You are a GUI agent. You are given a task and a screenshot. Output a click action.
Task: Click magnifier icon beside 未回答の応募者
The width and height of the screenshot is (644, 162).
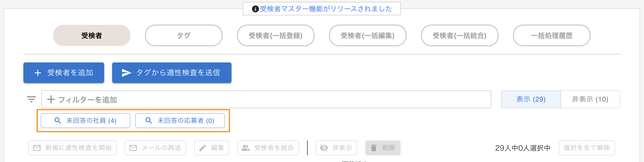point(149,121)
